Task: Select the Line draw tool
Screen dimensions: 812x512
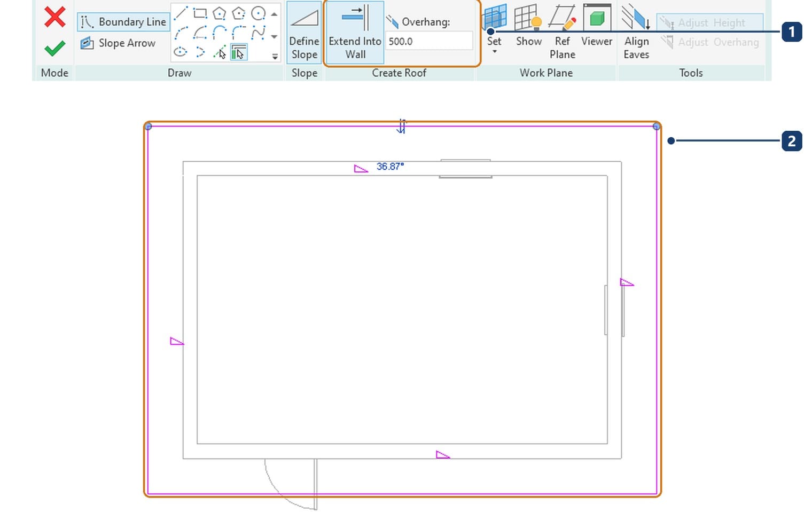Action: point(181,13)
